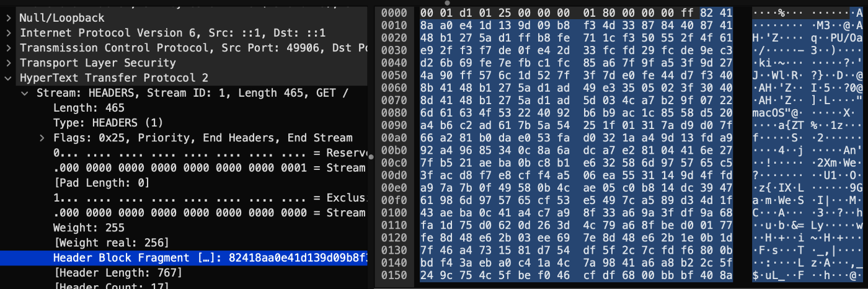
Task: Click the highlighted Header Block Fragment row
Action: (184, 257)
